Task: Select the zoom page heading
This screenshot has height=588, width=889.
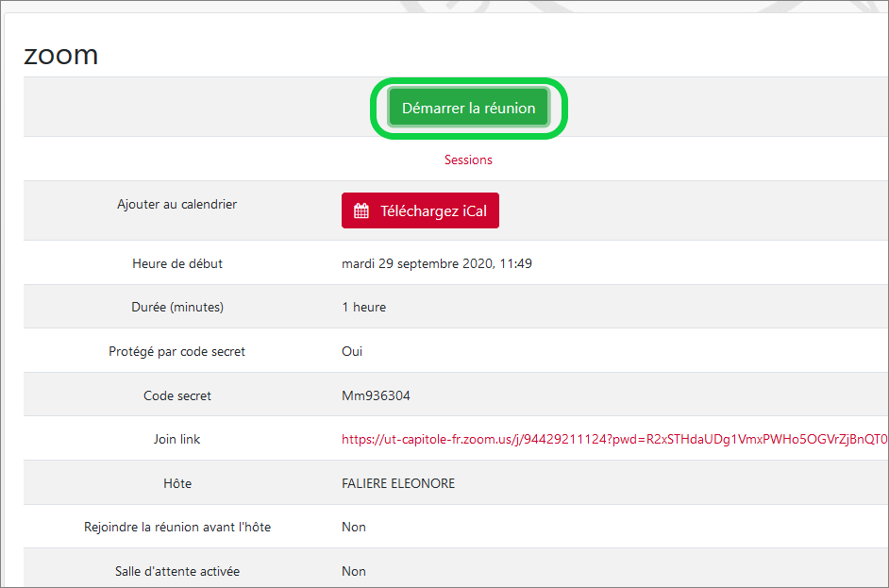Action: pyautogui.click(x=60, y=55)
